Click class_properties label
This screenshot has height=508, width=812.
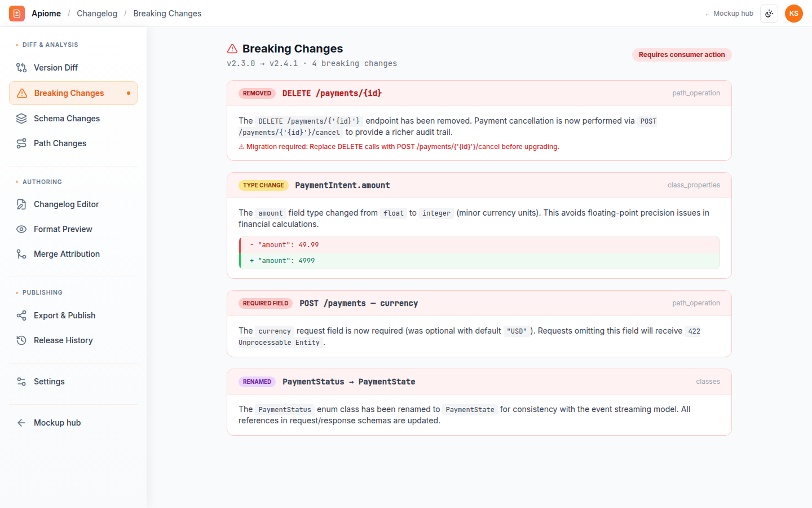click(x=694, y=185)
